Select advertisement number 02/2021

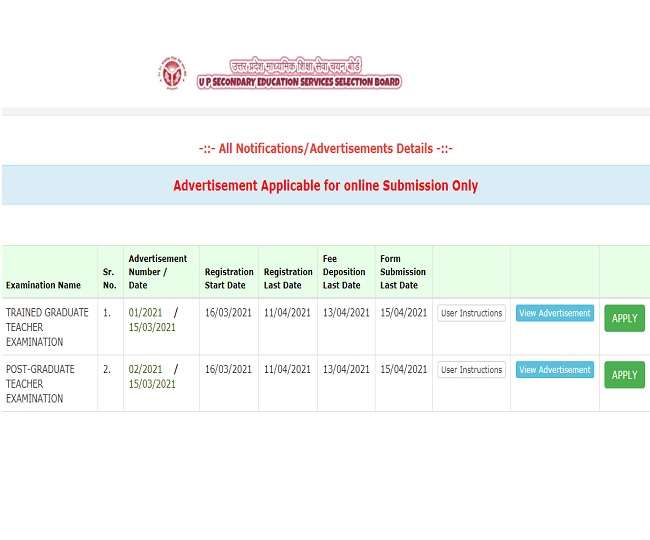[x=145, y=369]
